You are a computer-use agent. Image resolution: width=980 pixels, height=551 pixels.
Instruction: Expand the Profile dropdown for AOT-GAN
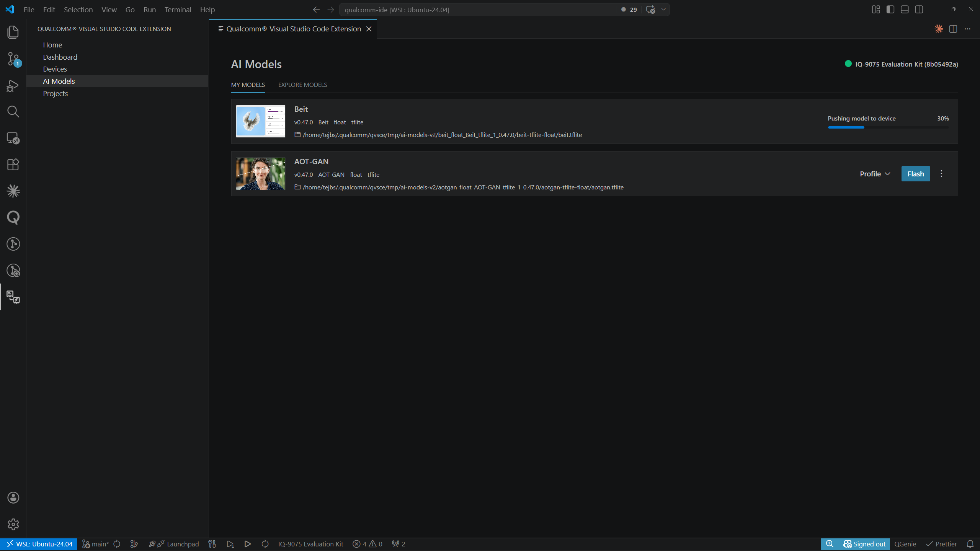tap(875, 174)
